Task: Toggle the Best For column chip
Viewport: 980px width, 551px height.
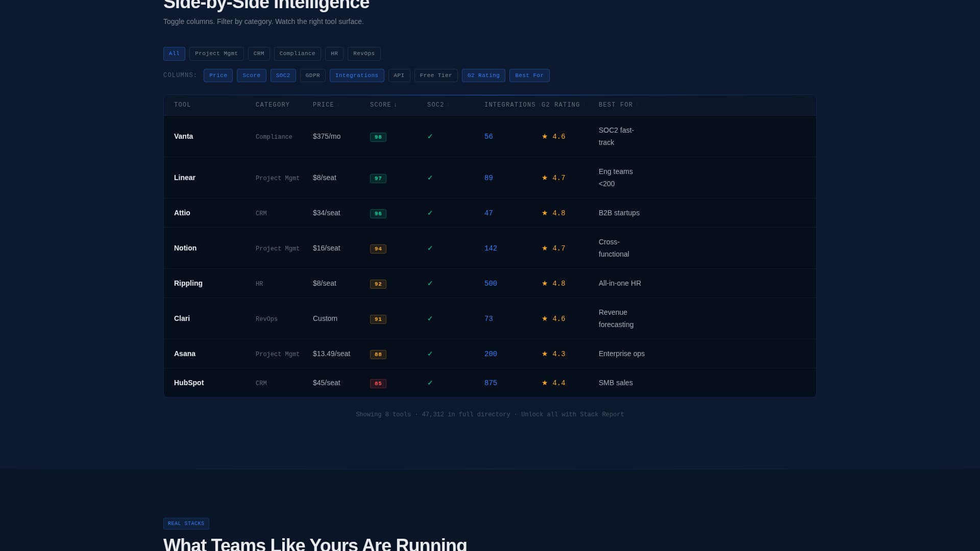Action: click(529, 76)
